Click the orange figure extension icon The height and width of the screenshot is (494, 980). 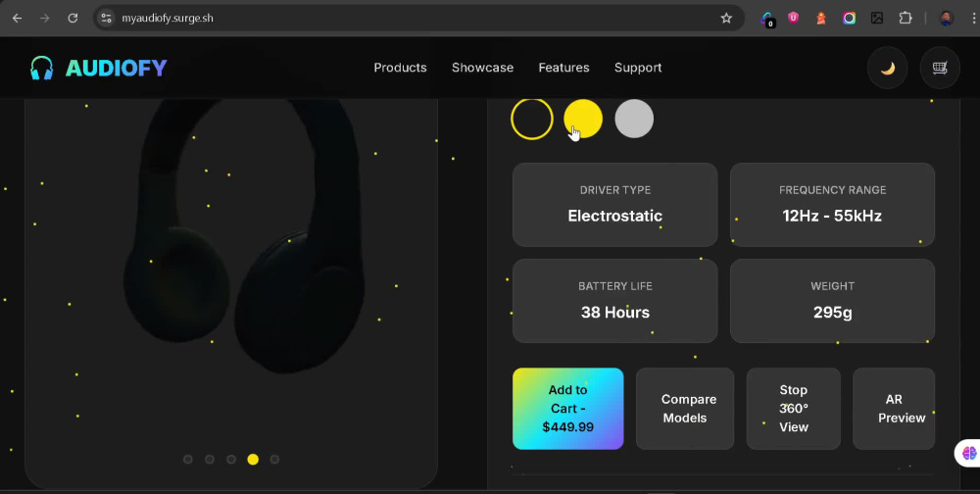[821, 19]
